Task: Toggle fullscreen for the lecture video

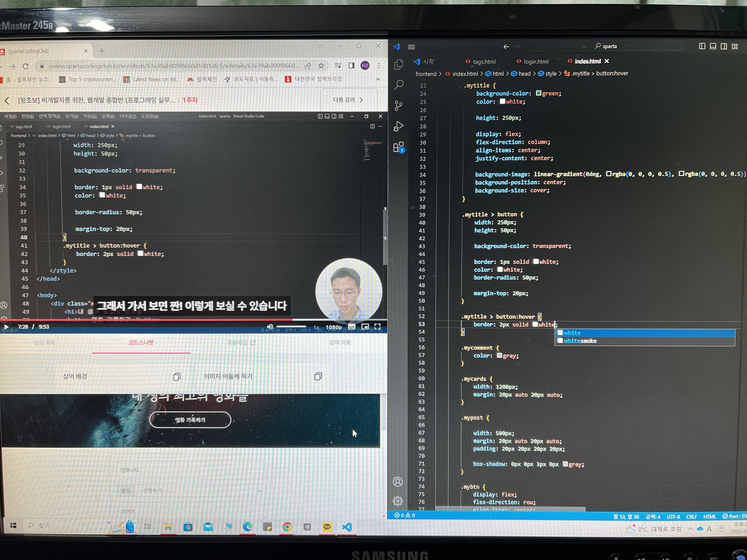Action: [378, 327]
